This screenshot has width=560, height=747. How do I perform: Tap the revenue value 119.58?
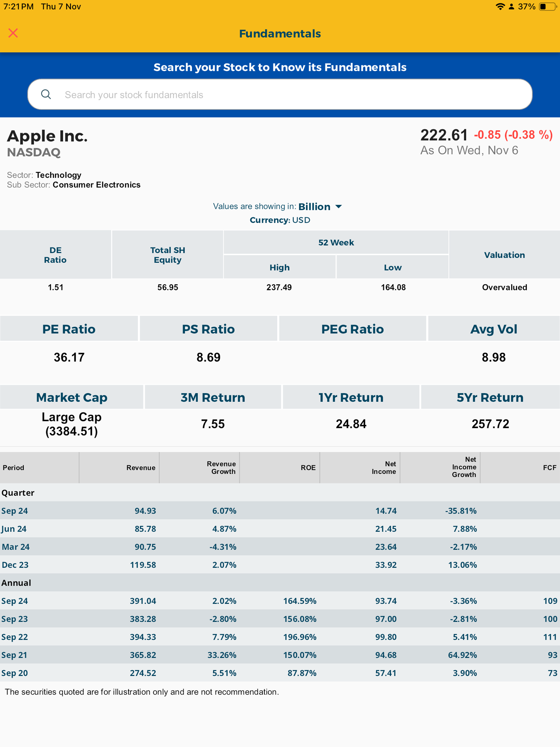point(143,565)
